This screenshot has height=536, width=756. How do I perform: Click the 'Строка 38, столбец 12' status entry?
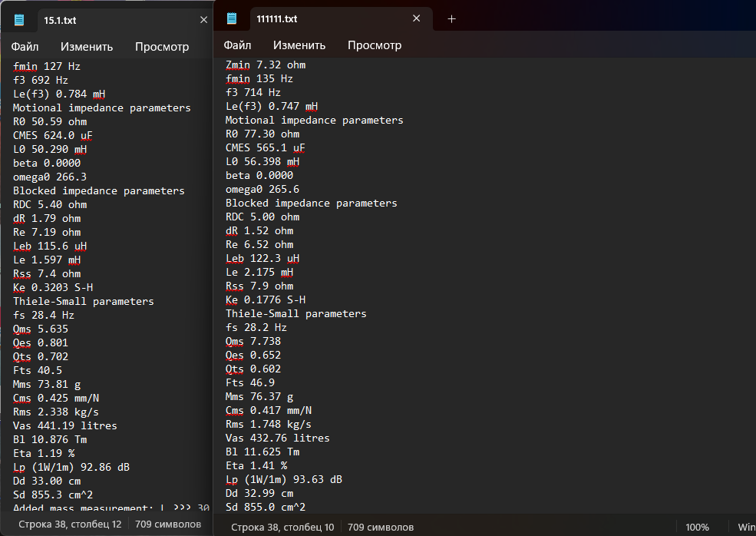70,524
